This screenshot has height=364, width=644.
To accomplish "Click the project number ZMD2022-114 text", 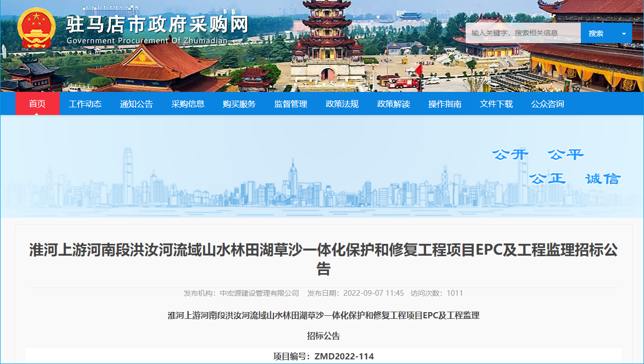I will (344, 356).
